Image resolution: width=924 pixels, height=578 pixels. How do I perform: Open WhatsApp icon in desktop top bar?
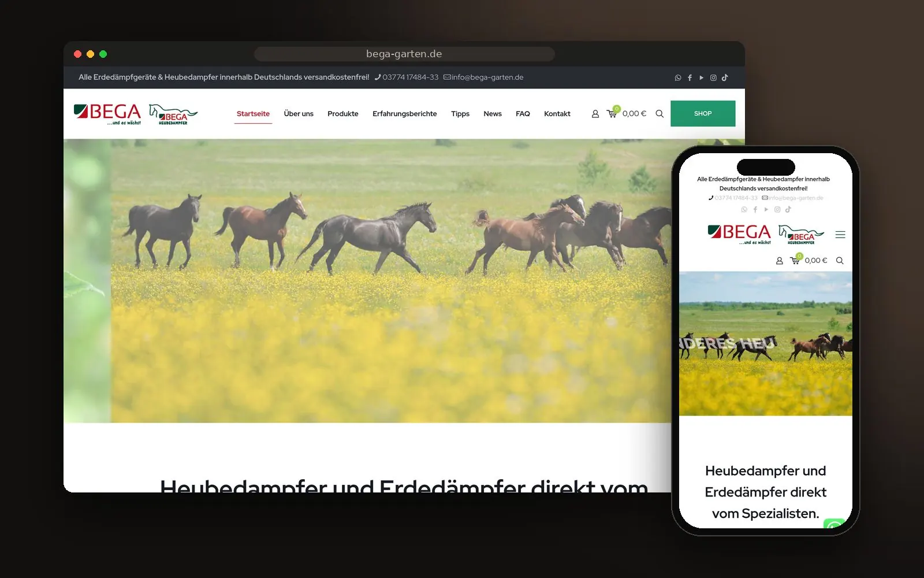click(678, 77)
